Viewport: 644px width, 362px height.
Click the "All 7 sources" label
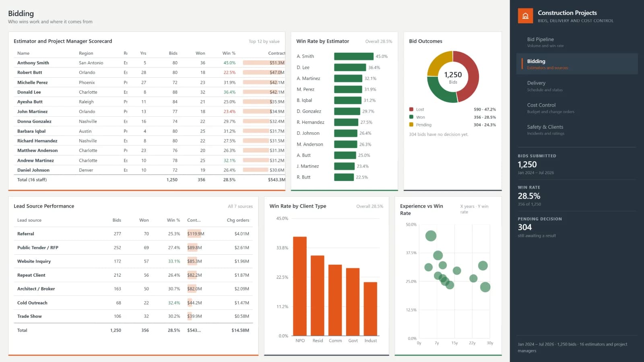[x=240, y=206]
